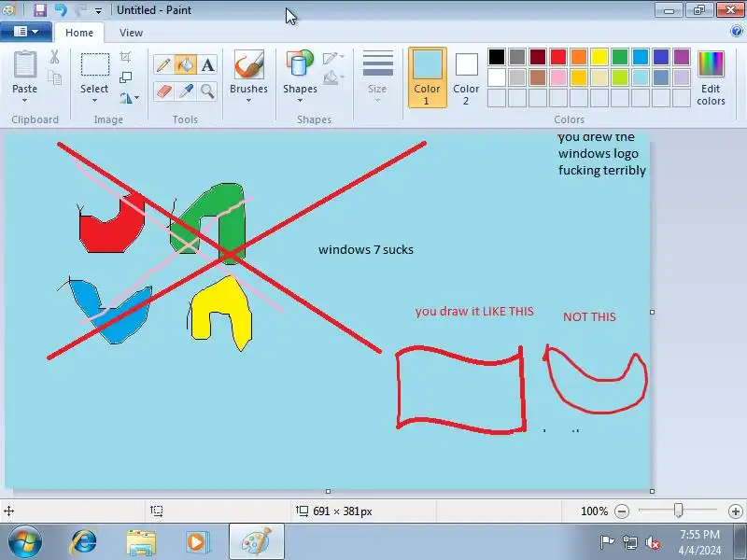Image resolution: width=747 pixels, height=560 pixels.
Task: Open Internet Explorer from the taskbar
Action: 84,542
